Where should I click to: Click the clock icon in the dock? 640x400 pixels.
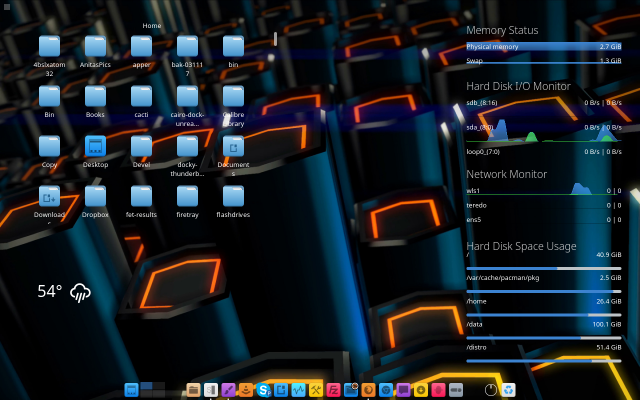coord(490,389)
